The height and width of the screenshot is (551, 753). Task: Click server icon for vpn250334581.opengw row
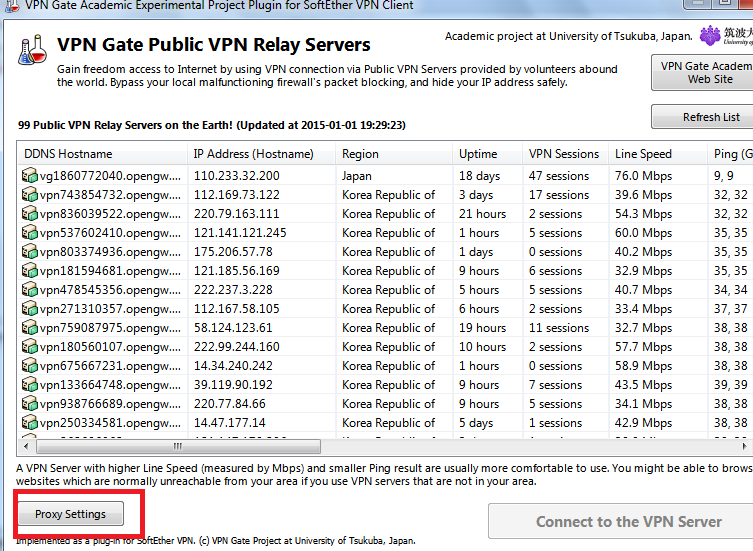click(x=30, y=423)
